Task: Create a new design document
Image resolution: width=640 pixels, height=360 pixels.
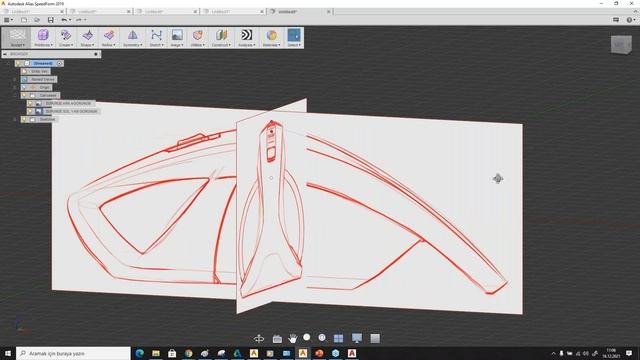Action: click(x=24, y=20)
